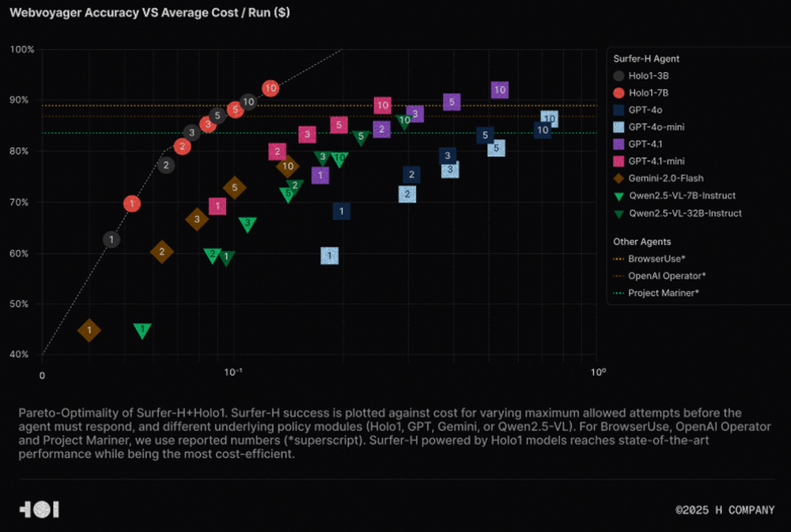This screenshot has width=791, height=532.
Task: Toggle the Gemini-2.0-Flash legend entry
Action: (658, 179)
